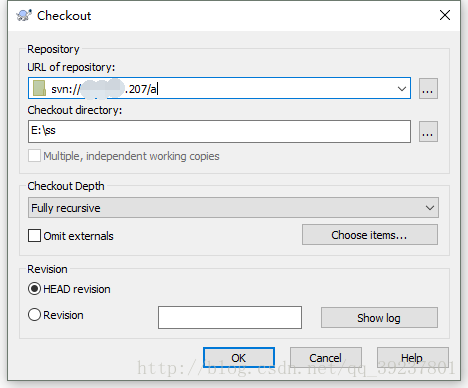This screenshot has width=468, height=388.
Task: Open the Show log button
Action: click(x=379, y=318)
